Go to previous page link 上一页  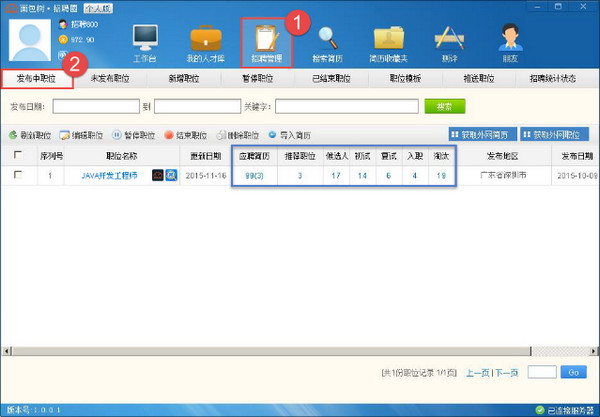point(478,373)
